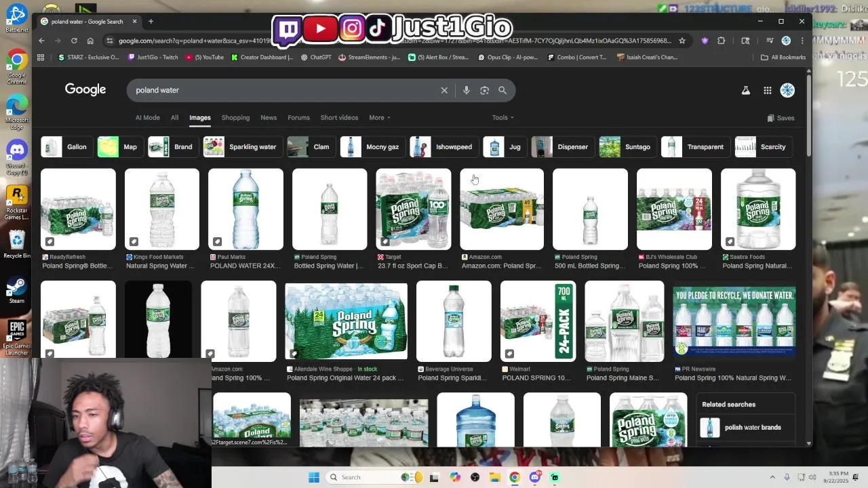This screenshot has width=868, height=488.
Task: Start voice search with the microphone icon
Action: pyautogui.click(x=467, y=90)
